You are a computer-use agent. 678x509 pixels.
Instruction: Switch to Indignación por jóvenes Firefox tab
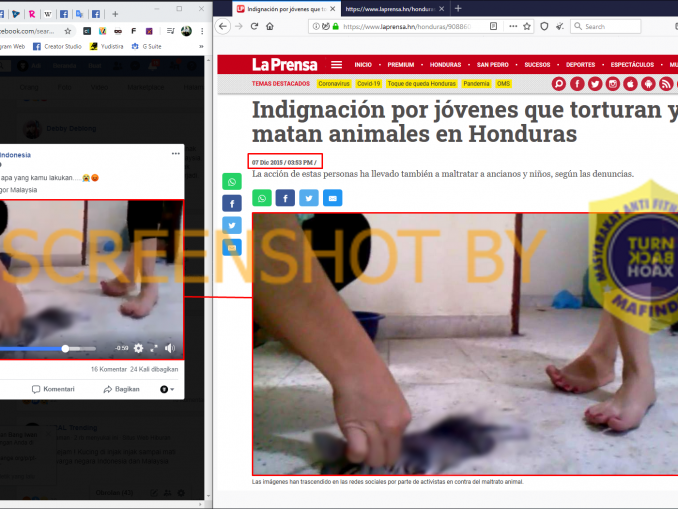(284, 9)
